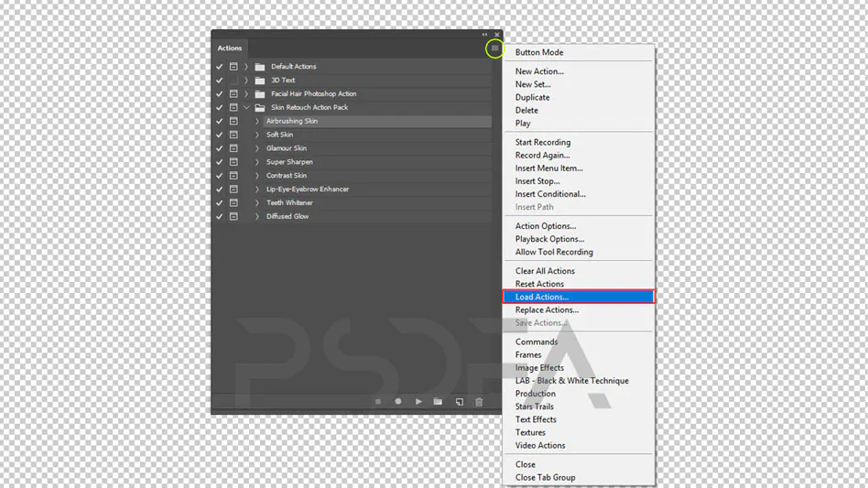
Task: Uncheck Facial Hair Photoshop Action checkmark
Action: (x=219, y=94)
